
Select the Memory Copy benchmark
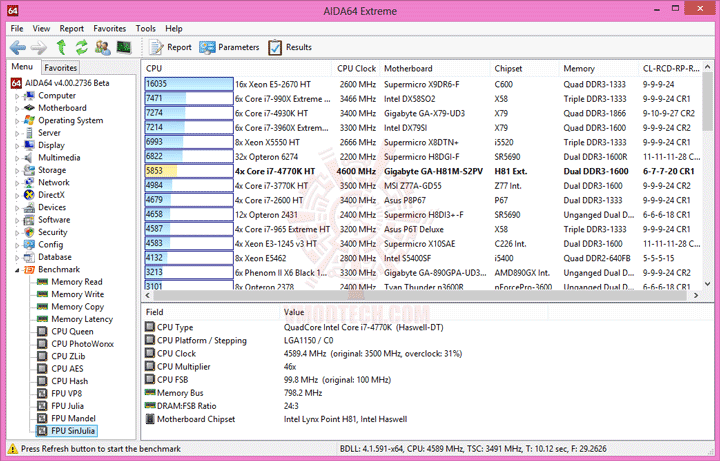tap(78, 307)
